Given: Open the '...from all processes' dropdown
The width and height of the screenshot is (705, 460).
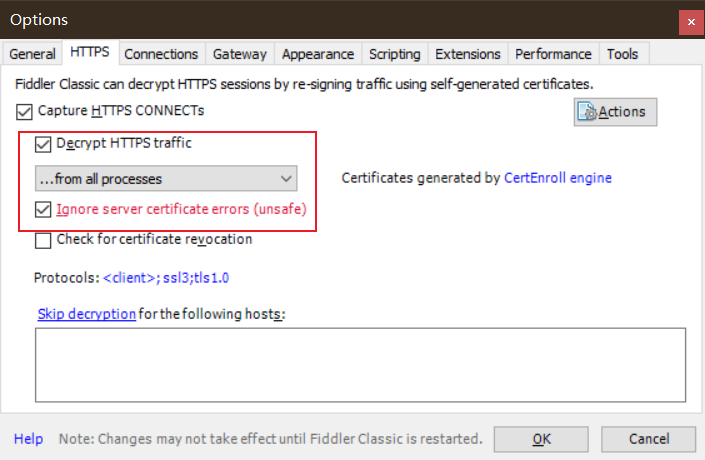Looking at the screenshot, I should 165,179.
